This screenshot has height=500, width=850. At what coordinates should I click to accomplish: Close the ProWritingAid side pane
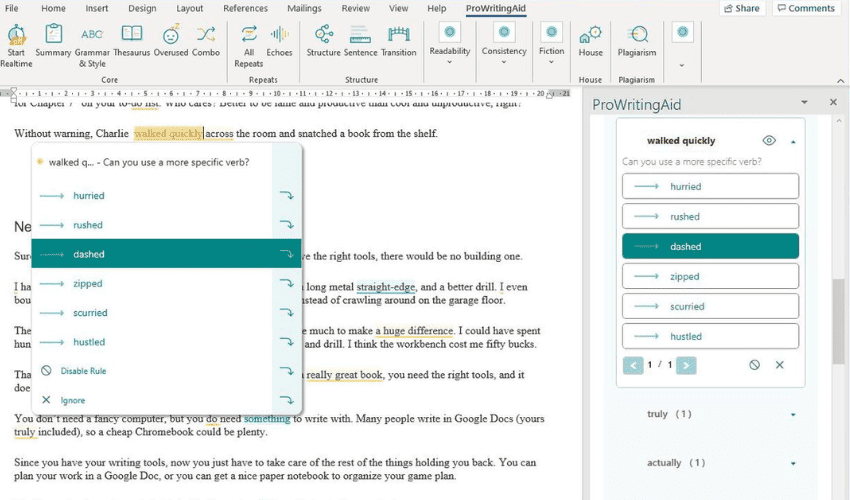[833, 102]
